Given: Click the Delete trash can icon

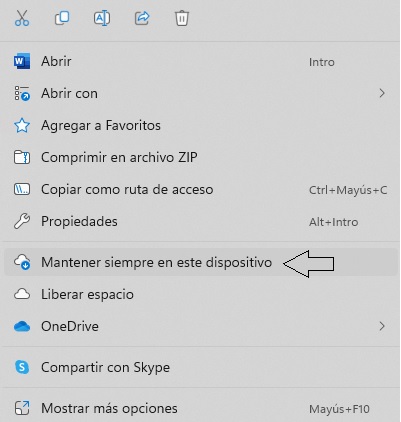Looking at the screenshot, I should click(x=182, y=18).
